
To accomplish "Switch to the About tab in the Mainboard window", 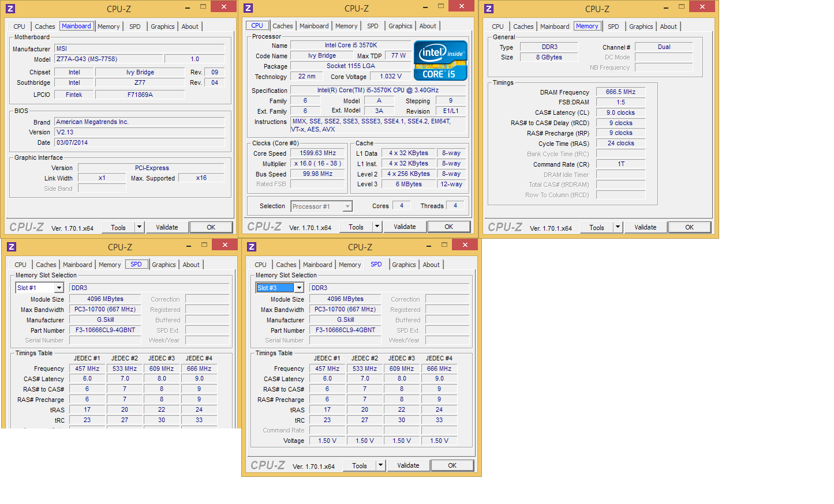I will point(190,27).
